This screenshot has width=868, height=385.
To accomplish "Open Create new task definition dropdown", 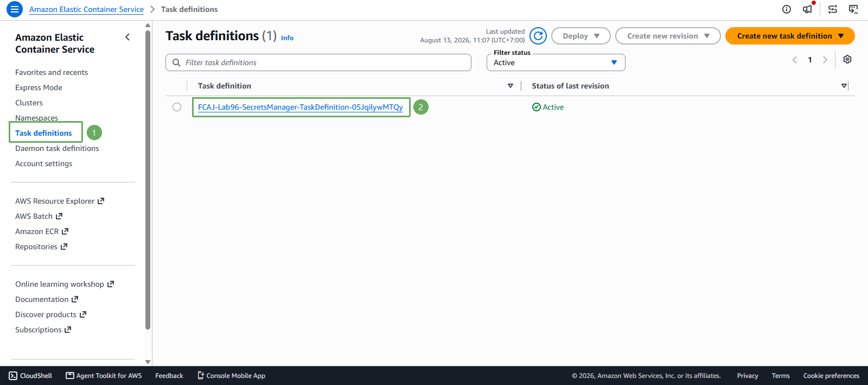I will pos(790,36).
